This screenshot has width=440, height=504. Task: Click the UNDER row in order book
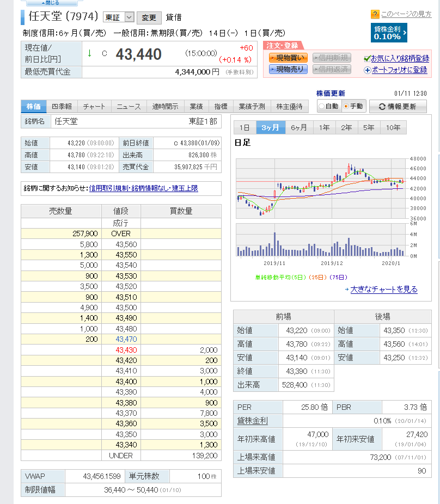click(121, 456)
